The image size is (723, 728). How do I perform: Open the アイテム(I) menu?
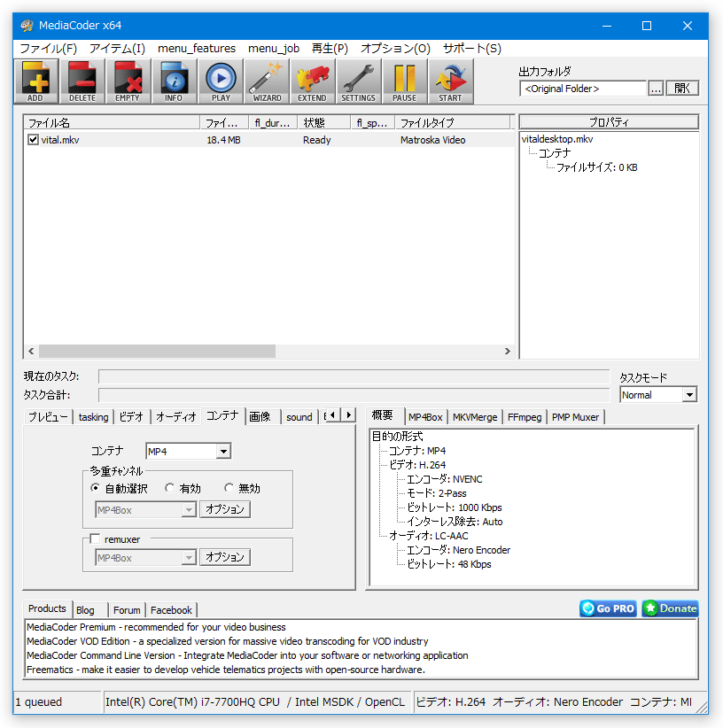117,49
